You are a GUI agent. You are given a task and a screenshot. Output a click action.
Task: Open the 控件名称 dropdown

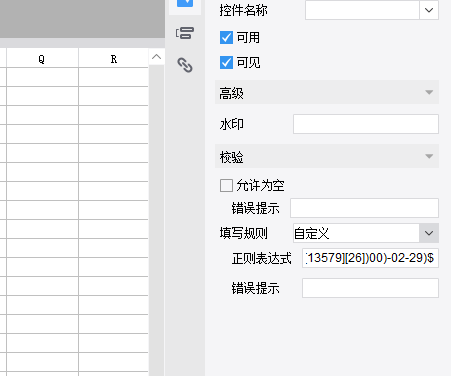tap(429, 10)
